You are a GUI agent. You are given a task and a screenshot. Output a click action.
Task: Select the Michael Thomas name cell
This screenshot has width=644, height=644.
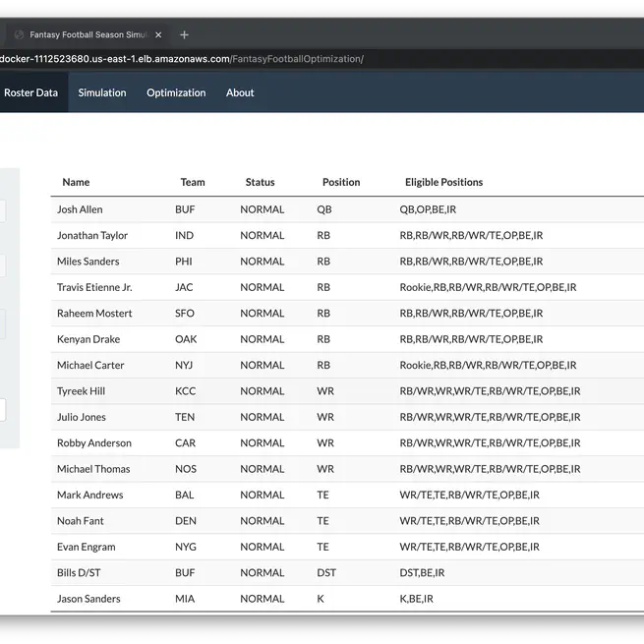coord(93,469)
